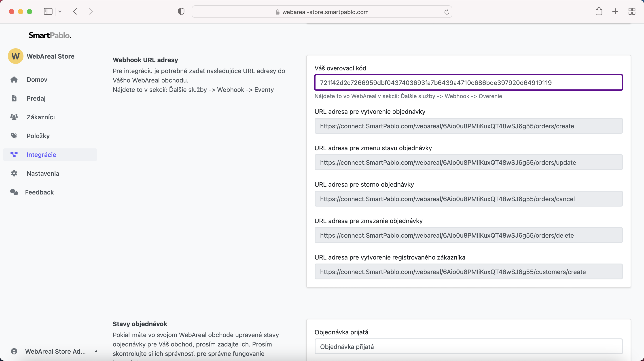
Task: Click the Domov sidebar icon
Action: [x=14, y=79]
